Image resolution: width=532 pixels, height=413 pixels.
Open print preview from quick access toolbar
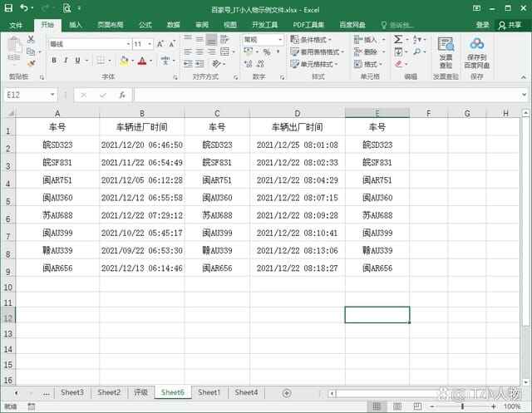tap(66, 7)
